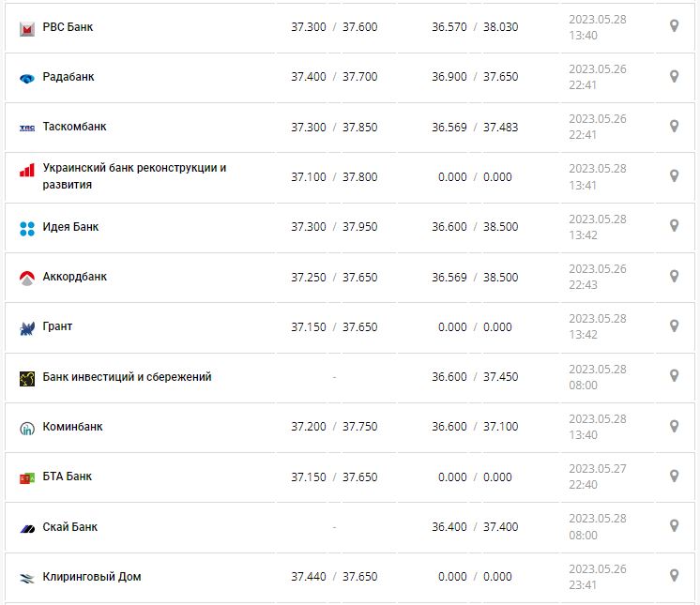The height and width of the screenshot is (605, 700).
Task: Select the Таскомбанк name link
Action: coord(73,127)
